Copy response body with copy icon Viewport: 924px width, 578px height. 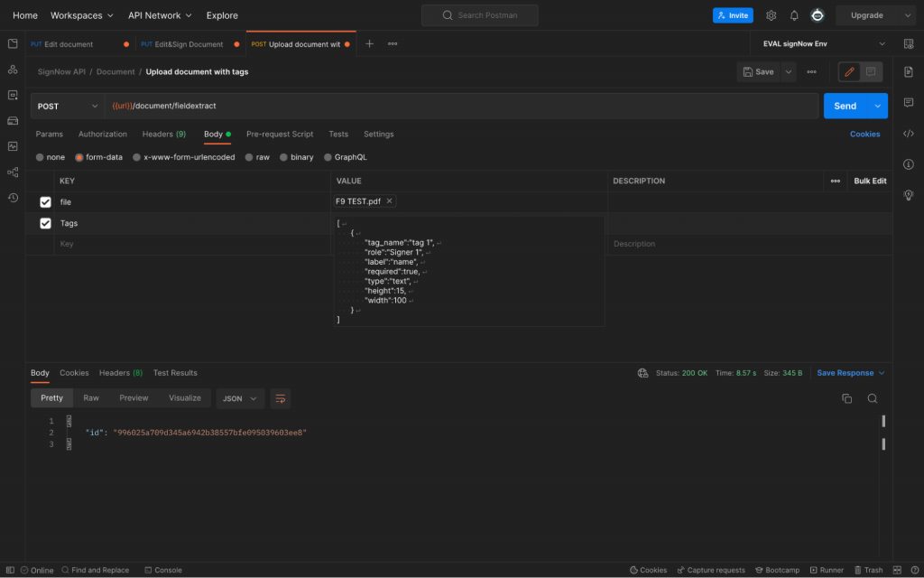pos(846,398)
